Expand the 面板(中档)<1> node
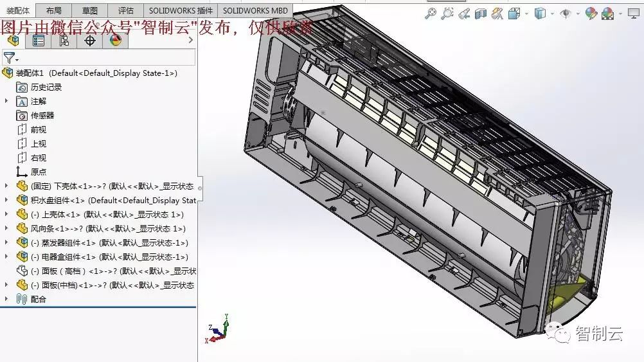 click(6, 285)
